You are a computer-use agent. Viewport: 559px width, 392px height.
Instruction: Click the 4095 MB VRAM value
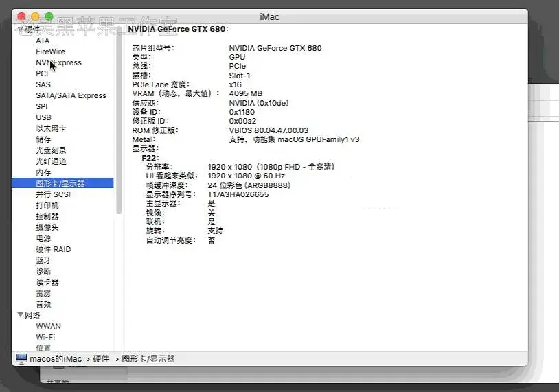246,94
